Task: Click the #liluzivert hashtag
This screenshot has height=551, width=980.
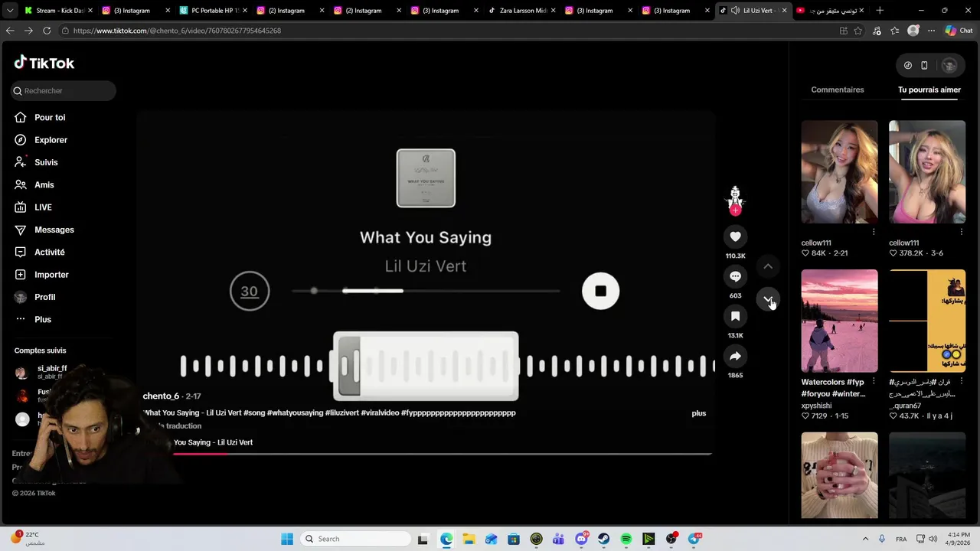Action: [341, 413]
